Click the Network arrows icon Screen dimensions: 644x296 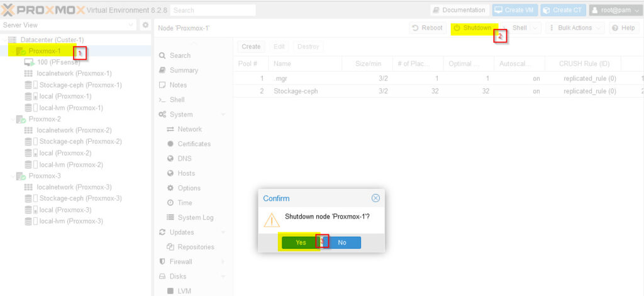pyautogui.click(x=170, y=129)
